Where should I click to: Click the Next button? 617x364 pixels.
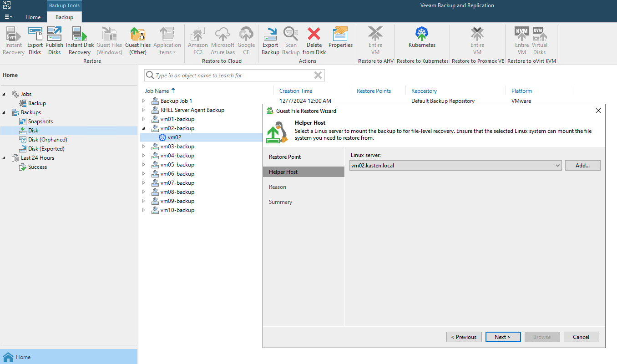point(503,337)
